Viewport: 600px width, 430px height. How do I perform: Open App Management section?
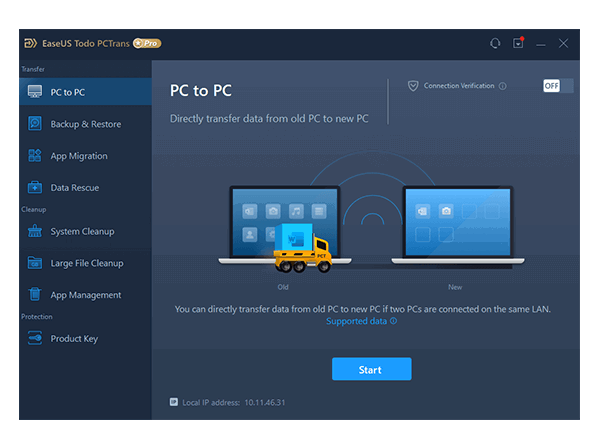[x=85, y=295]
